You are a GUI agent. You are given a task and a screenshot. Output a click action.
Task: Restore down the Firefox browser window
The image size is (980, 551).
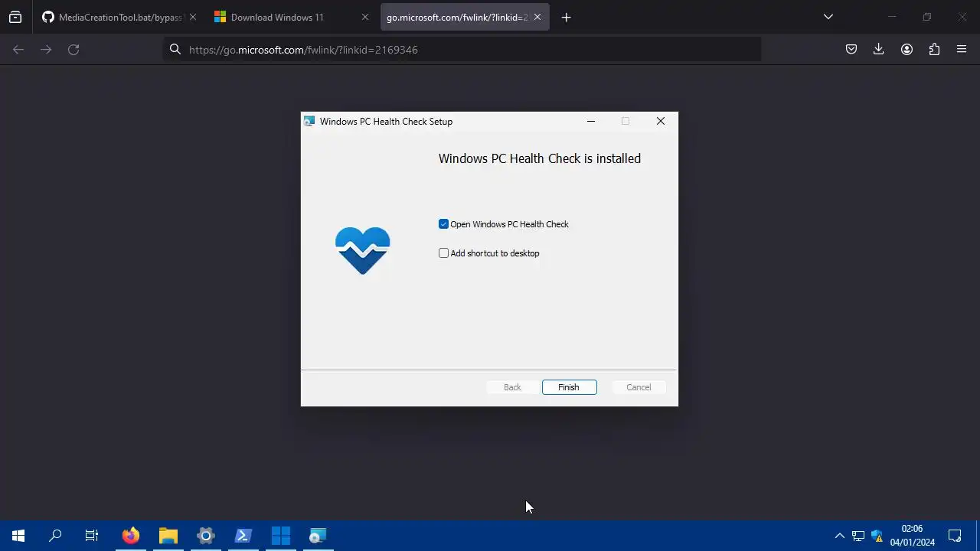coord(926,17)
